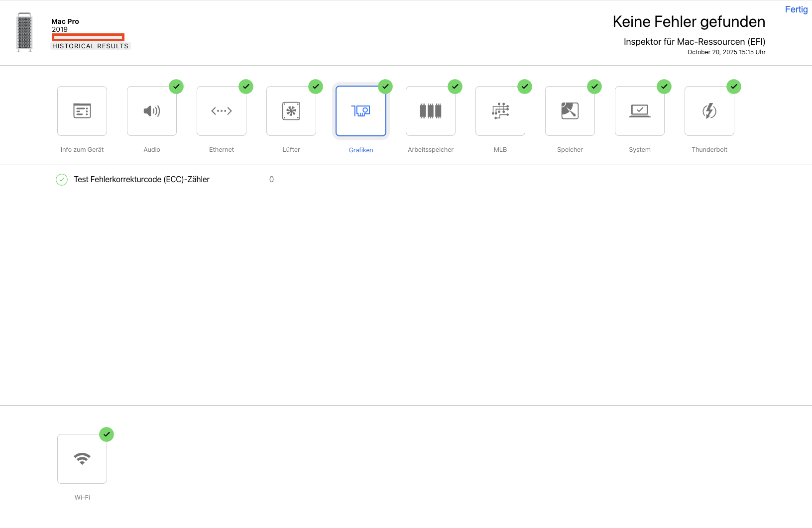This screenshot has width=812, height=528.
Task: Select the MLB logic board icon
Action: coord(500,111)
